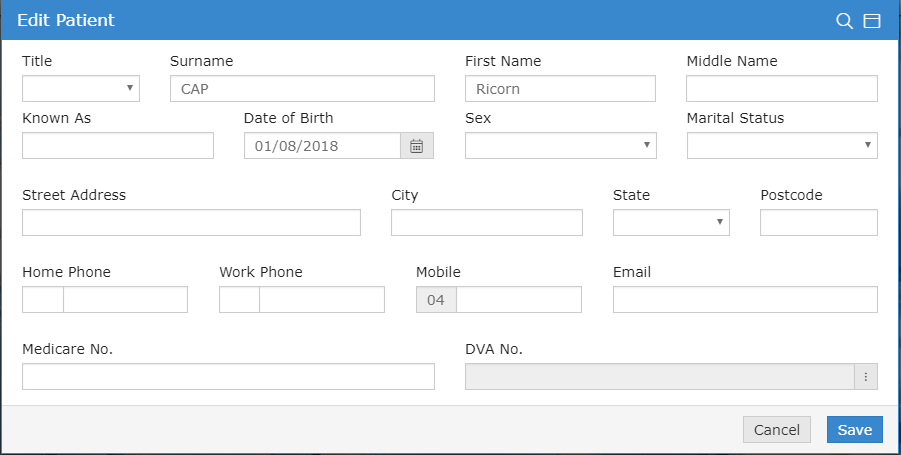The image size is (901, 455).
Task: Focus the Email input field
Action: [x=745, y=299]
